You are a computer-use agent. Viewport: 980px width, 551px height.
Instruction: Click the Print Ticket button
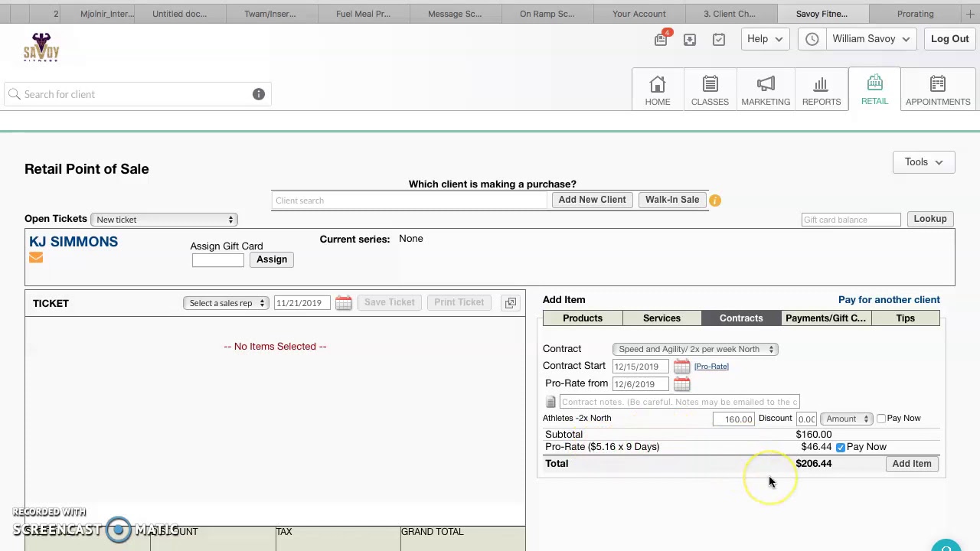pyautogui.click(x=459, y=302)
